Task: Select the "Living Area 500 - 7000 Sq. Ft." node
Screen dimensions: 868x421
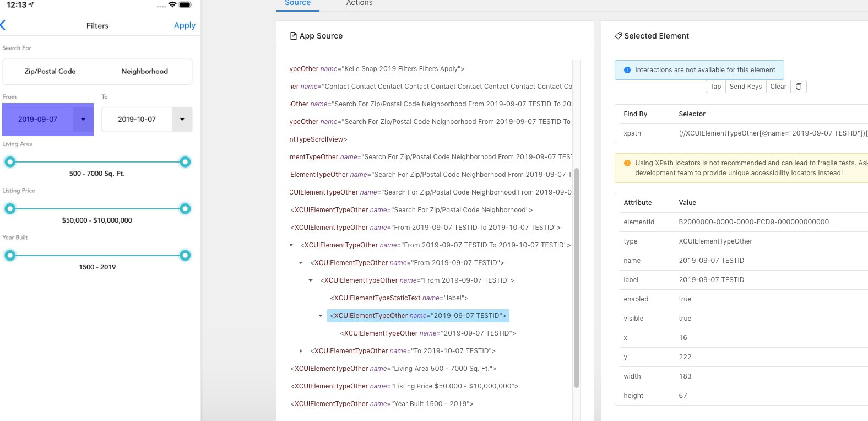Action: point(393,369)
